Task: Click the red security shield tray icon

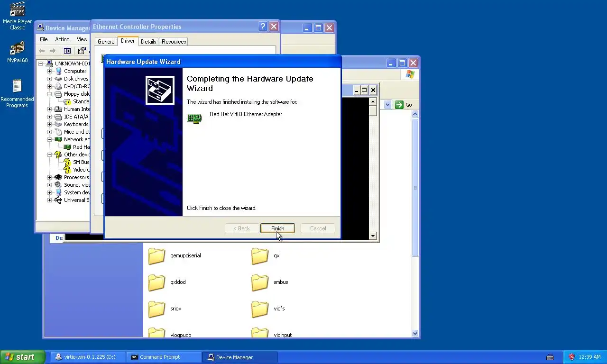Action: point(571,357)
